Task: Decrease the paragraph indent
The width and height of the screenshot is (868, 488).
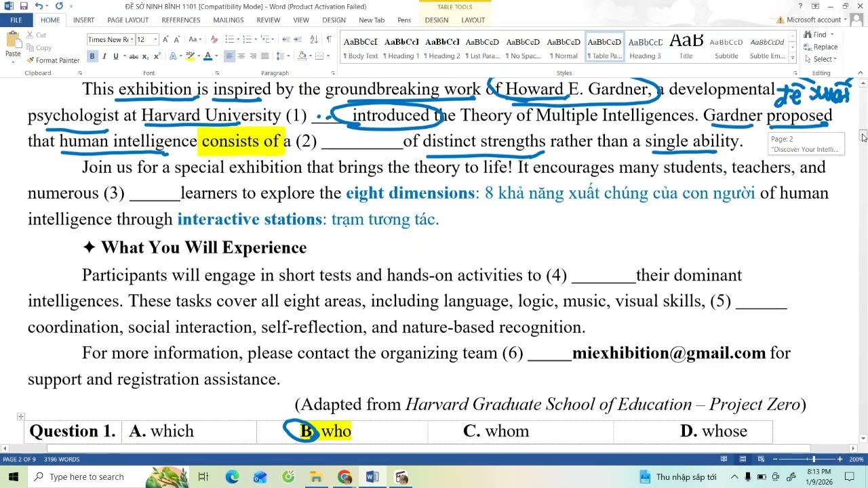Action: pos(286,39)
